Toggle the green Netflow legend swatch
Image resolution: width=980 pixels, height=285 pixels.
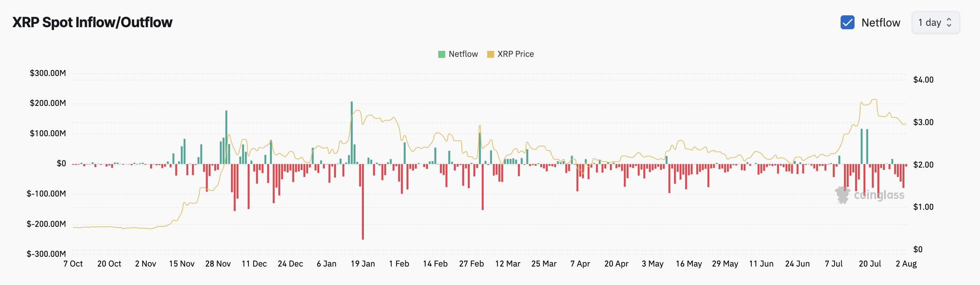pyautogui.click(x=441, y=54)
